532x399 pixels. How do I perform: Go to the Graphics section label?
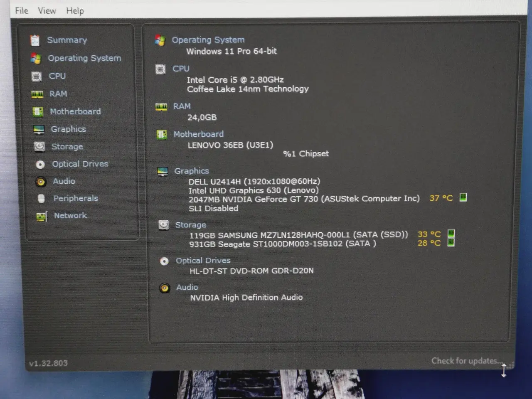68,129
